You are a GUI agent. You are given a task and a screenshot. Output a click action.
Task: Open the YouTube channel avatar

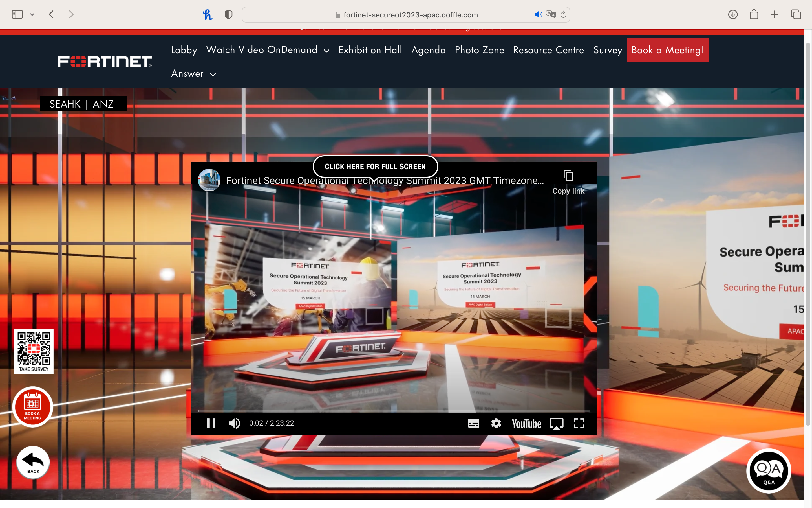pyautogui.click(x=209, y=180)
